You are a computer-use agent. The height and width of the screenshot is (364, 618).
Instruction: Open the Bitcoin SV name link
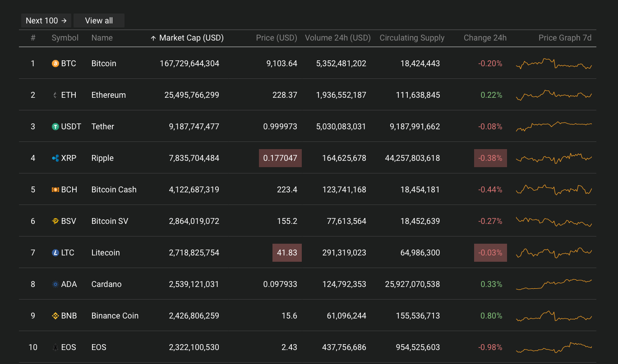[x=110, y=221]
